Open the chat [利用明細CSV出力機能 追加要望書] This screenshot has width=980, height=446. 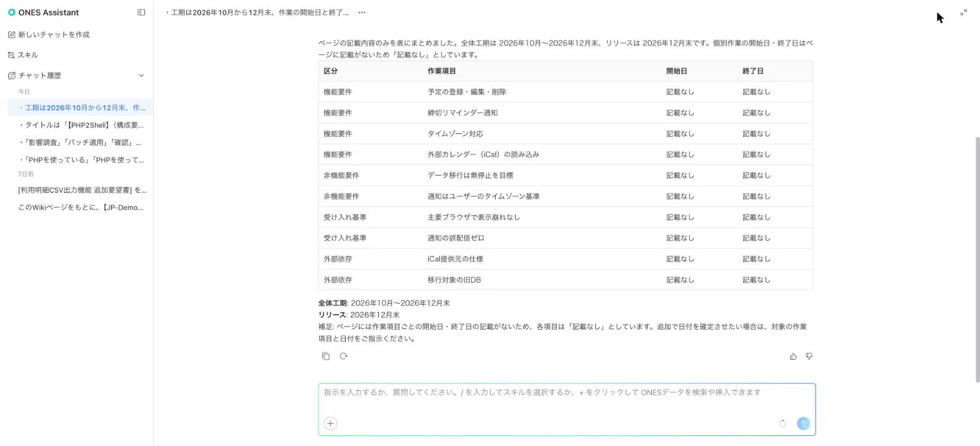[x=80, y=190]
